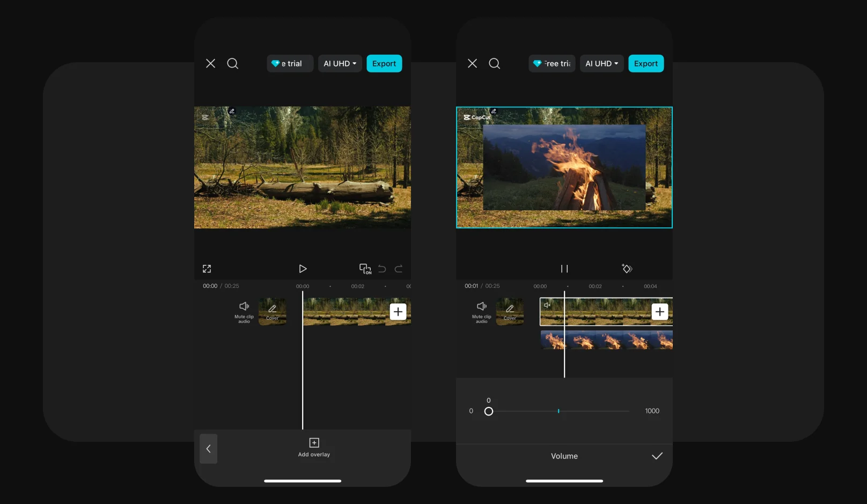Open search on the right phone
867x504 pixels.
[x=494, y=63]
